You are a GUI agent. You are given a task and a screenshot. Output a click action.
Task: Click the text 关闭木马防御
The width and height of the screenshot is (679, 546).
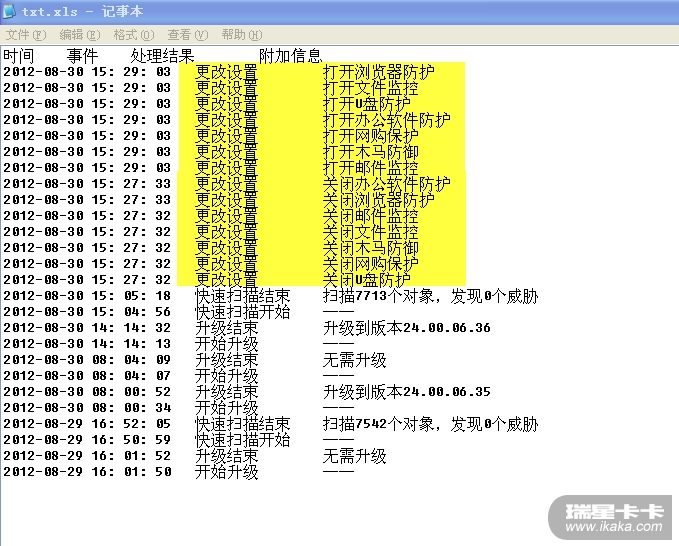(371, 248)
